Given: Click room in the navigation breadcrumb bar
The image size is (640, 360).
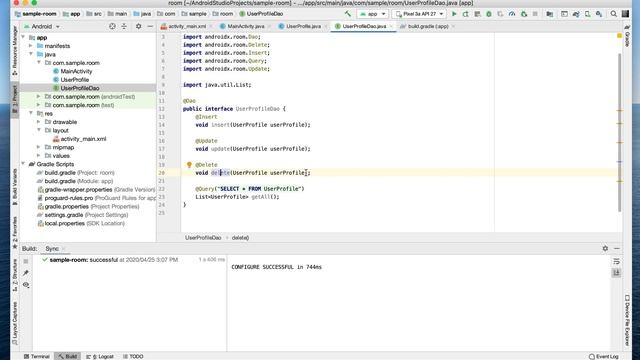Looking at the screenshot, I should pos(223,14).
